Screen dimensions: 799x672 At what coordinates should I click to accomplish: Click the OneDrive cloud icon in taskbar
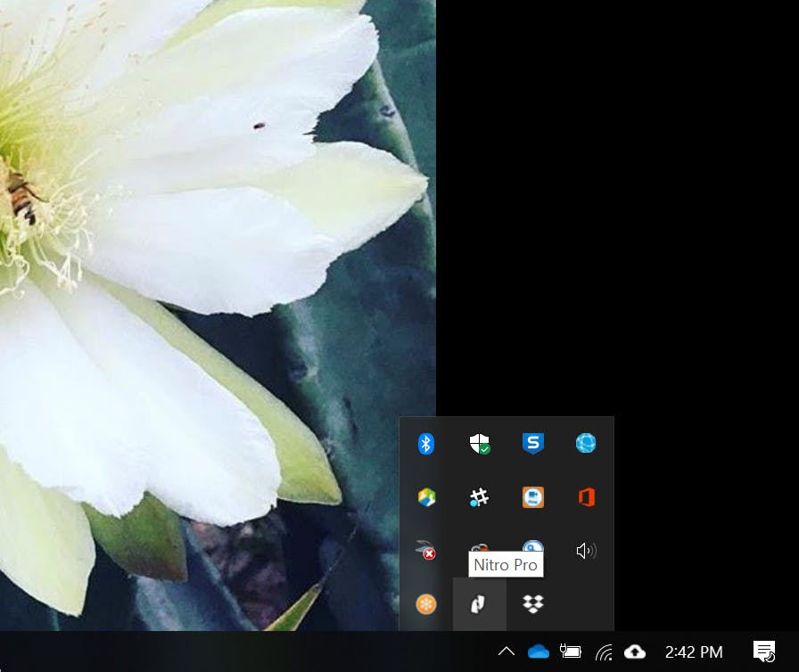click(539, 652)
